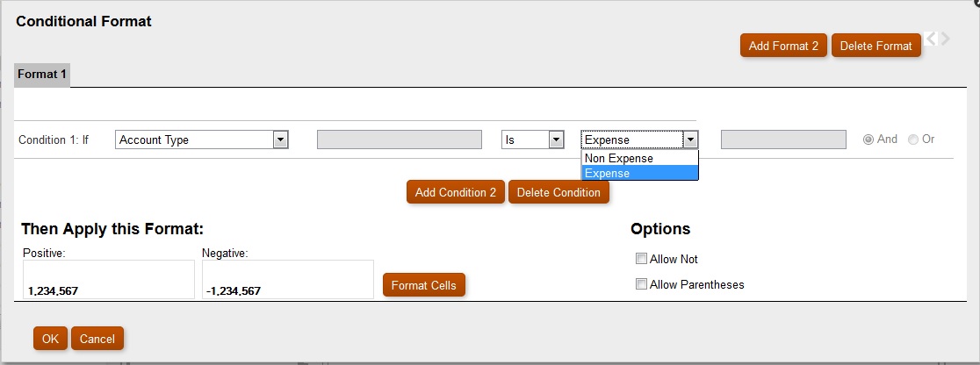
Task: Select the And radio button
Action: 868,140
